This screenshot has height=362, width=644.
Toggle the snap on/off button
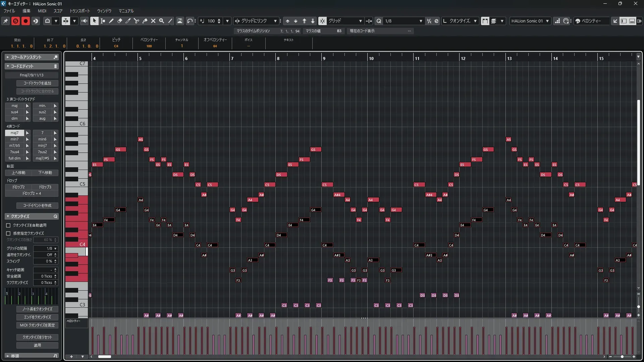pos(322,21)
